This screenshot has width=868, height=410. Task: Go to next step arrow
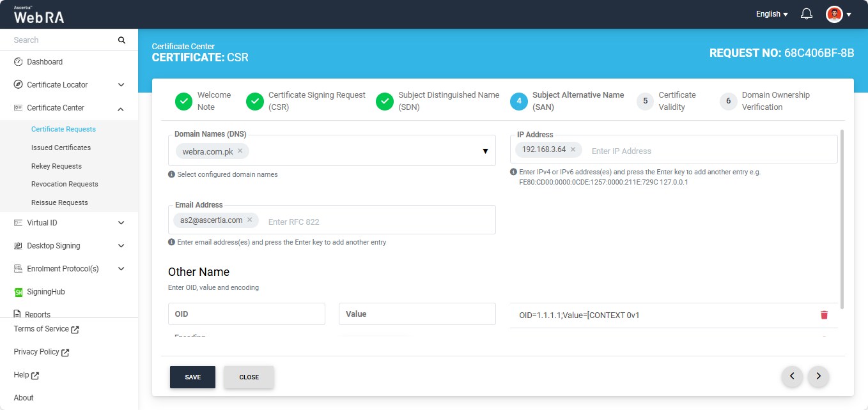[x=818, y=377]
